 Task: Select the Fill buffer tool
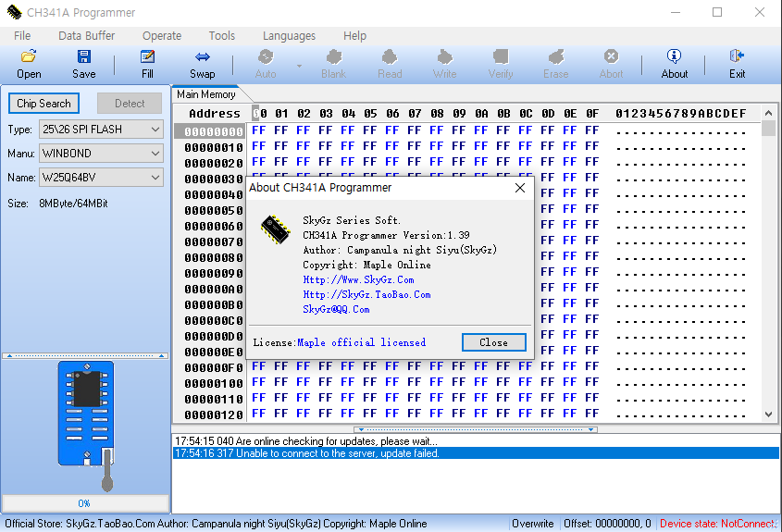147,65
